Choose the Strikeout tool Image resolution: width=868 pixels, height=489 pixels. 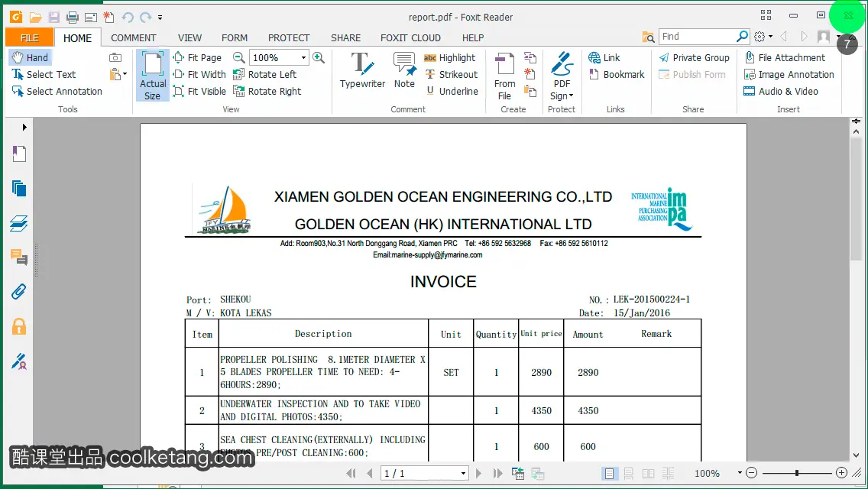click(451, 74)
